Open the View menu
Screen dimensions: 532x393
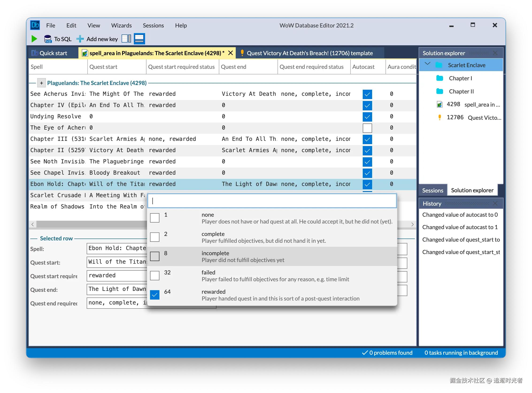(93, 25)
